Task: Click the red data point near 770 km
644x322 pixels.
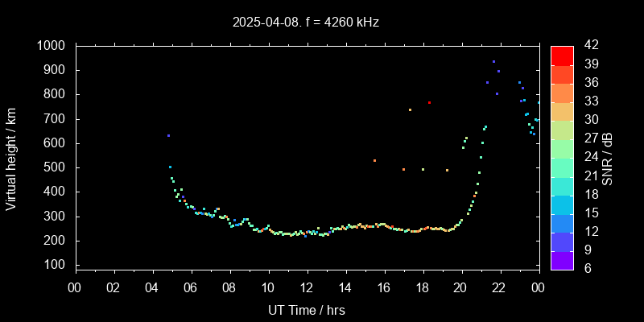Action: (x=430, y=102)
